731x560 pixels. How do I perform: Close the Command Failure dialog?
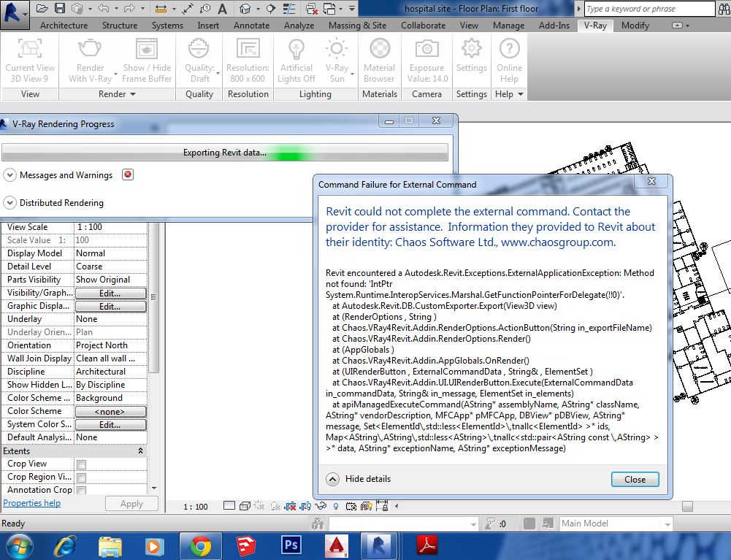[x=635, y=480]
